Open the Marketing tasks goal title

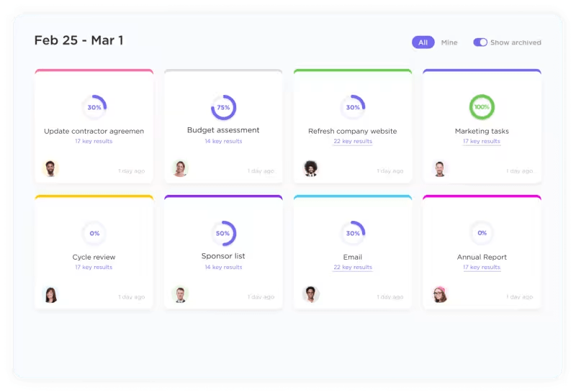482,131
